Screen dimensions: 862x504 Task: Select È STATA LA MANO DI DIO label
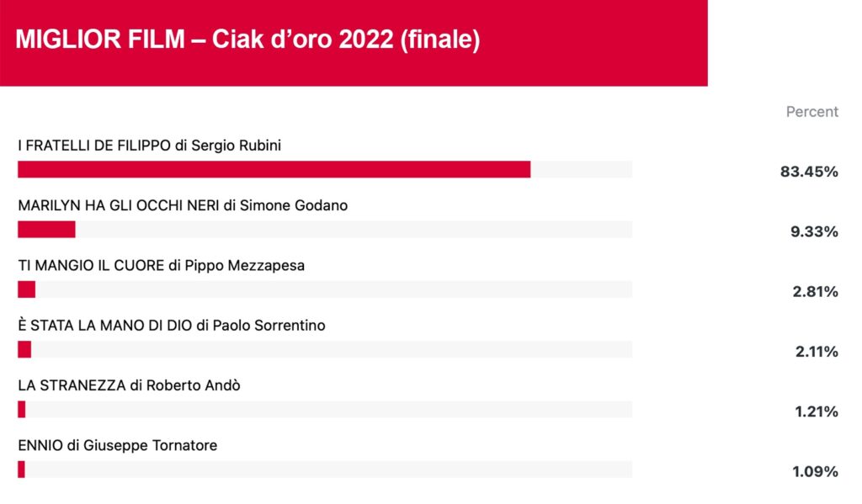(x=172, y=326)
